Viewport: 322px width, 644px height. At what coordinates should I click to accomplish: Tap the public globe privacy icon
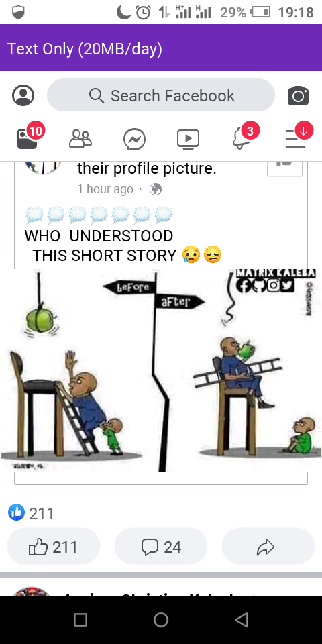(156, 189)
